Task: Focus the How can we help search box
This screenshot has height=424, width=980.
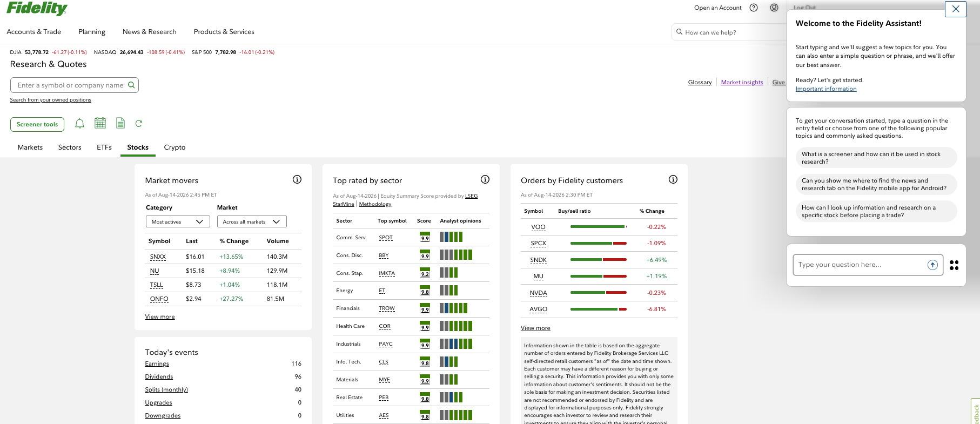Action: click(729, 32)
